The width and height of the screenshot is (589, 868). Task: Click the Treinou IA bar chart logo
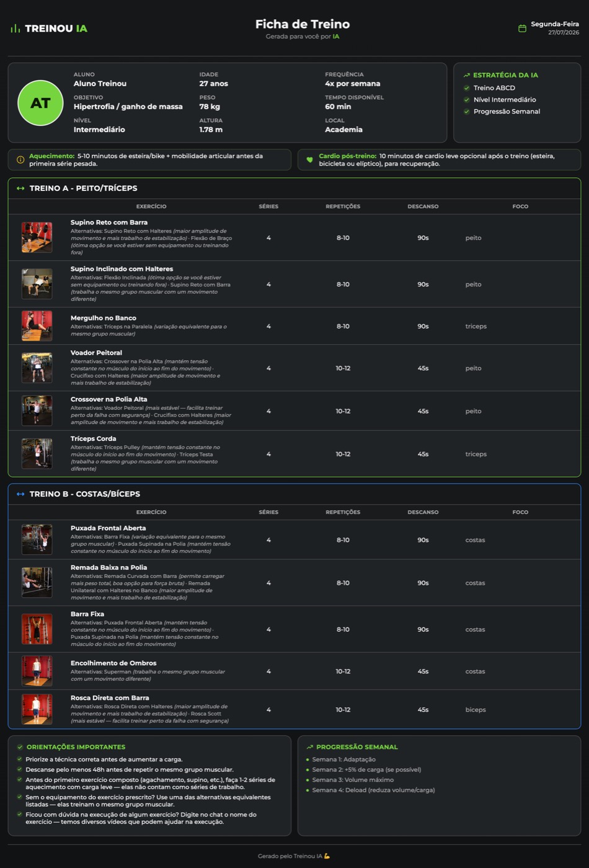(15, 29)
